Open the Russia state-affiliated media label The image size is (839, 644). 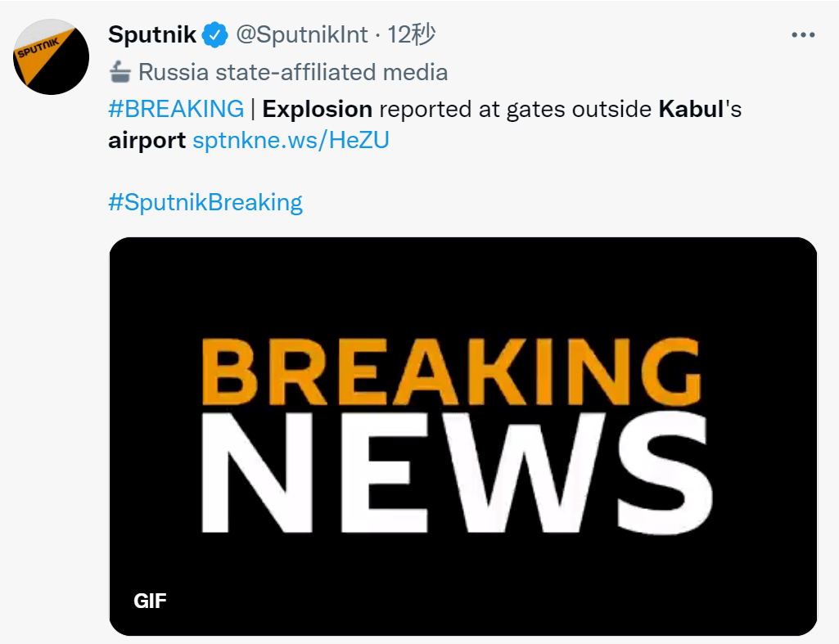tap(293, 72)
